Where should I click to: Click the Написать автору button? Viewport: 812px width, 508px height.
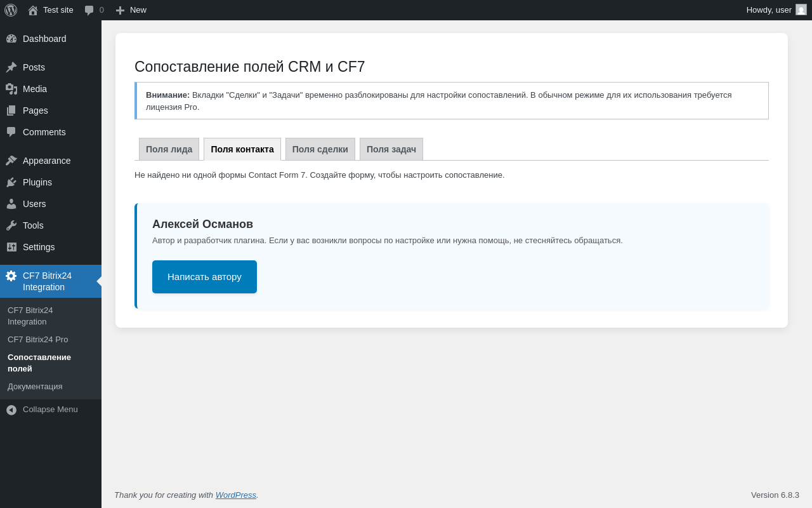pos(204,277)
